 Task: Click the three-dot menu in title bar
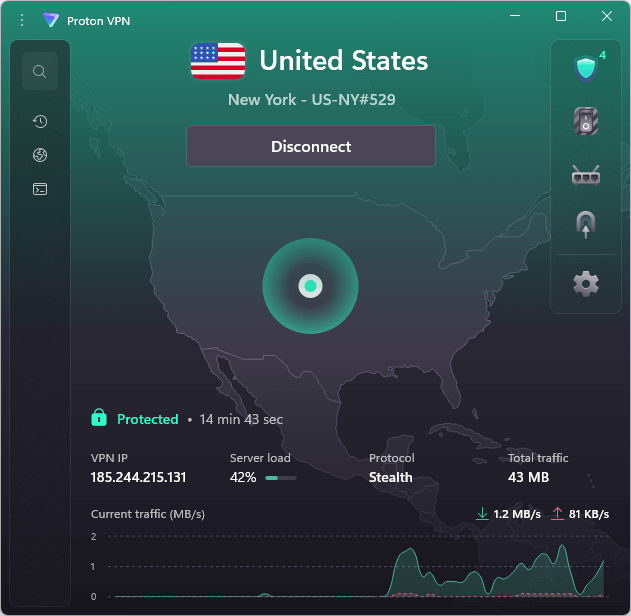tap(22, 19)
